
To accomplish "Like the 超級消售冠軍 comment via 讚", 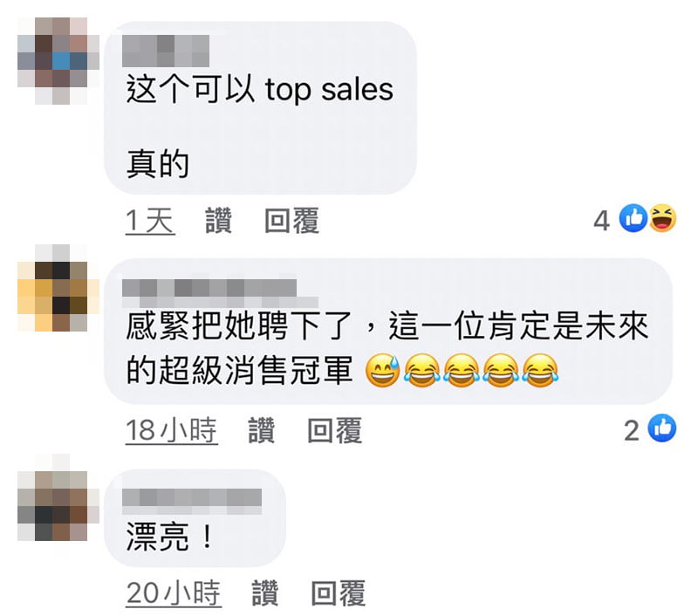I will [261, 430].
